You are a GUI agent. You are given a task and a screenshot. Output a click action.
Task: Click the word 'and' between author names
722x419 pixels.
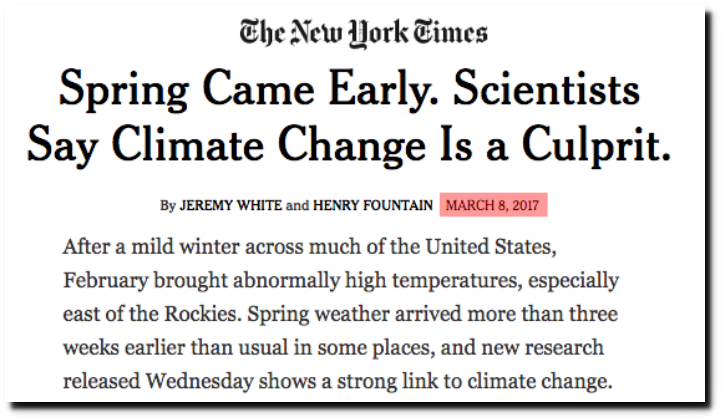pyautogui.click(x=297, y=205)
